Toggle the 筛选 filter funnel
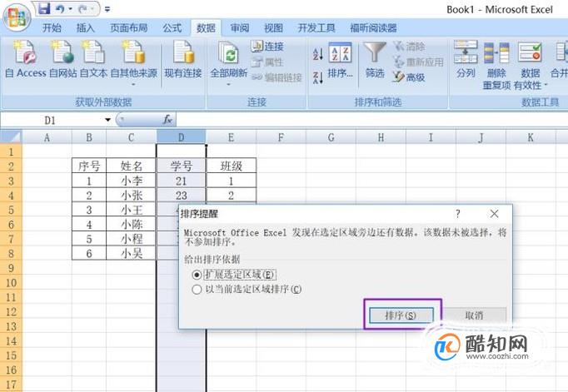The width and height of the screenshot is (568, 392). point(375,60)
